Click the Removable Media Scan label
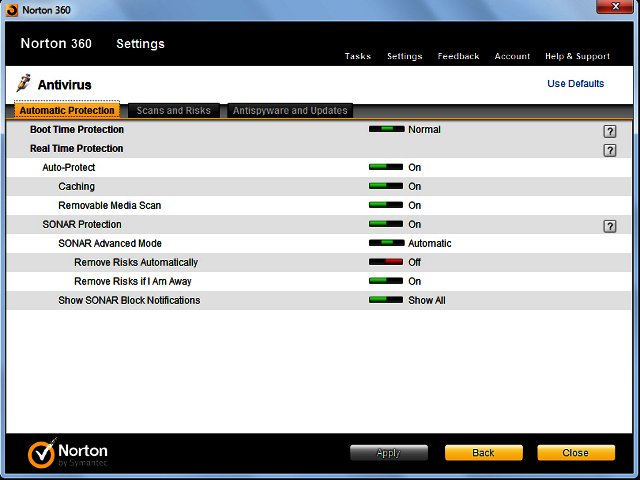Image resolution: width=640 pixels, height=480 pixels. point(109,205)
